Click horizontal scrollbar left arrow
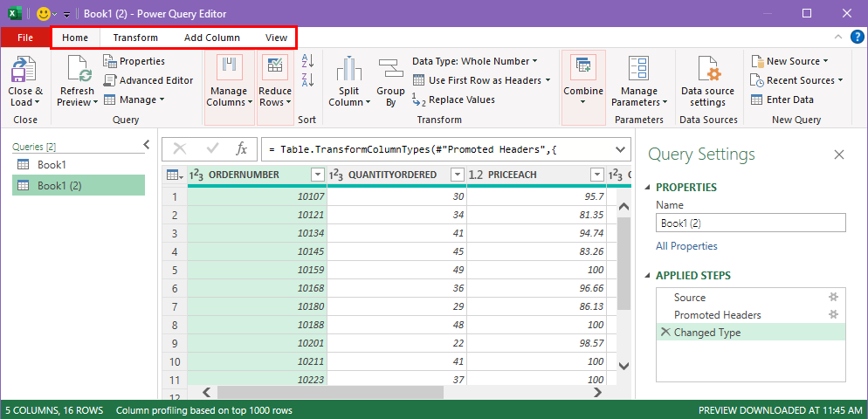 (x=206, y=393)
